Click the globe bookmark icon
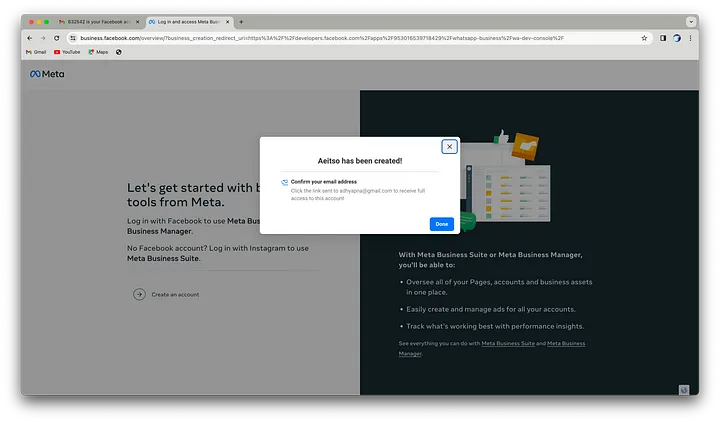This screenshot has height=423, width=720. tap(118, 52)
